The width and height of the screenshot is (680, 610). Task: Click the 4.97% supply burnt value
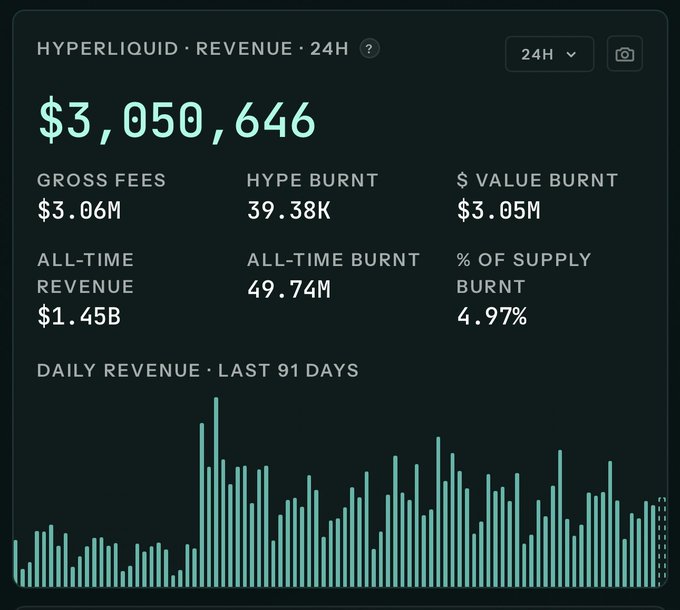click(x=492, y=316)
